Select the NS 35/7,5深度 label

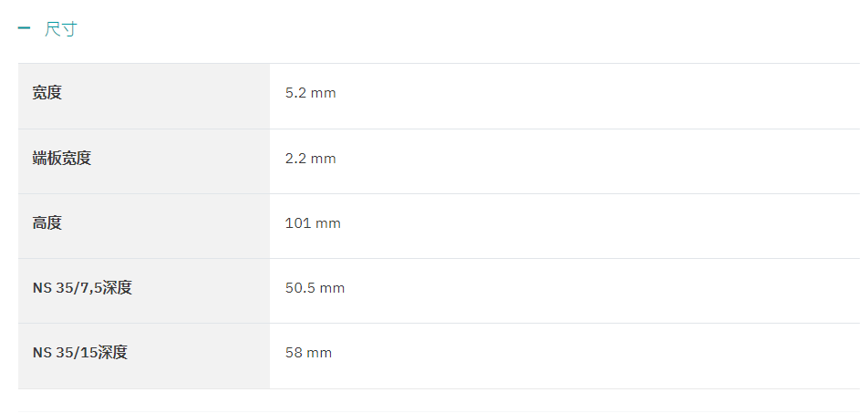click(x=82, y=288)
